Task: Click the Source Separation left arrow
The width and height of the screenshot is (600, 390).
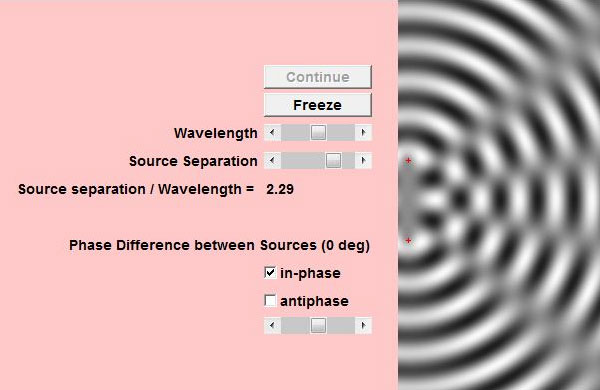Action: click(x=272, y=161)
